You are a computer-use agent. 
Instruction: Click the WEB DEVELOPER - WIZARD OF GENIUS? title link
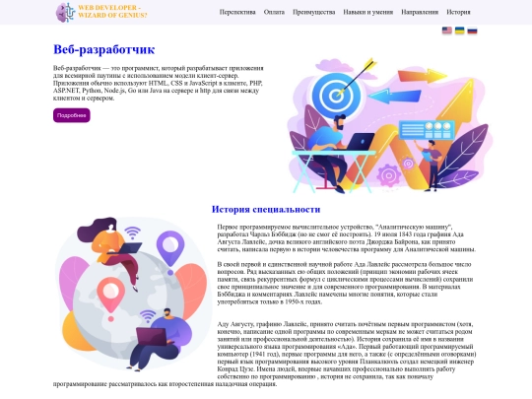tap(112, 12)
